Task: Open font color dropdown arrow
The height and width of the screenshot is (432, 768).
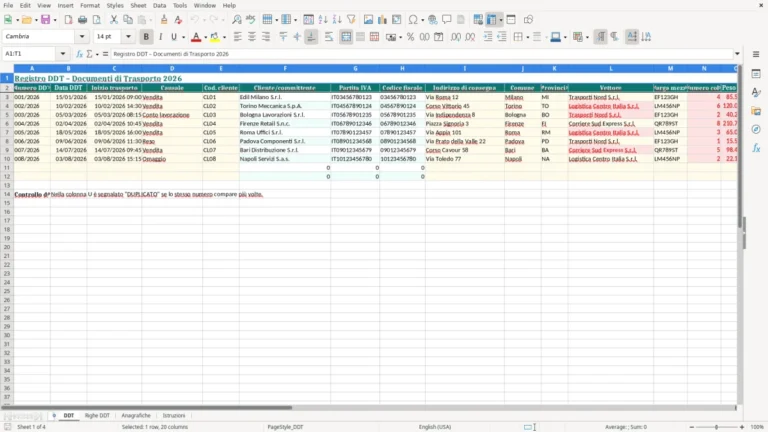Action: coord(205,37)
